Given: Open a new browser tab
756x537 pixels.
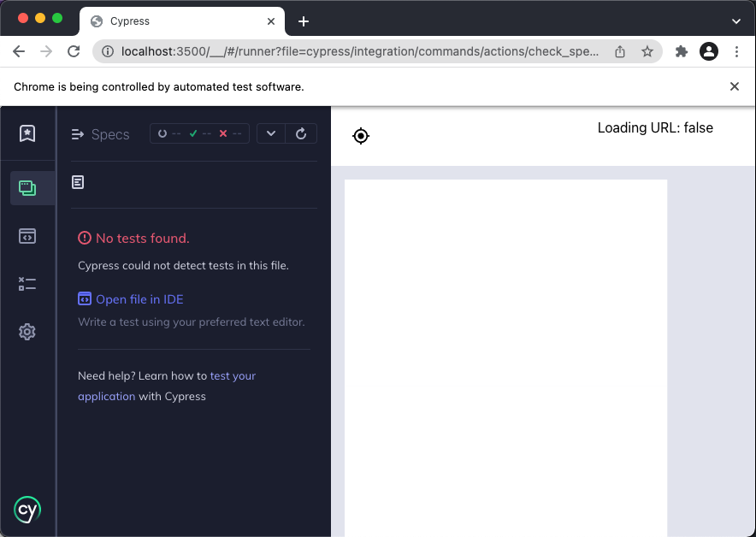Looking at the screenshot, I should [x=304, y=21].
